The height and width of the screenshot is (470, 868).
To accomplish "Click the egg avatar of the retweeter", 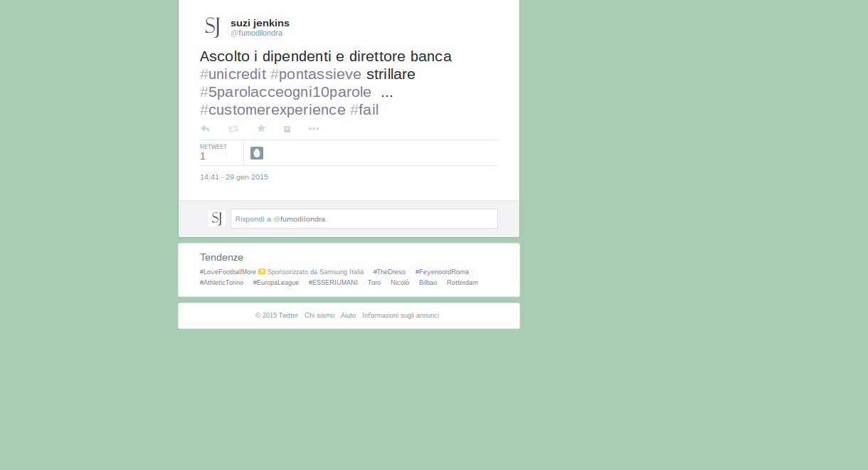I will 257,153.
